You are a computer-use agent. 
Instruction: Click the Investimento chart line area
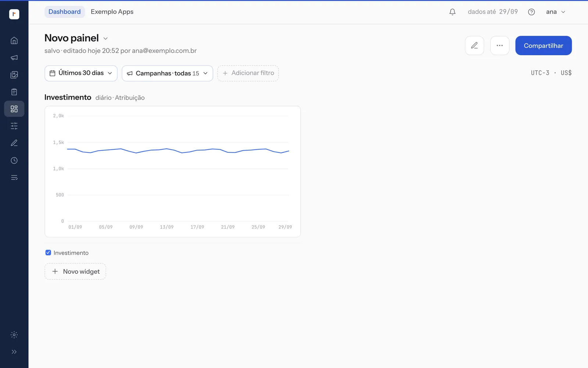tap(178, 151)
